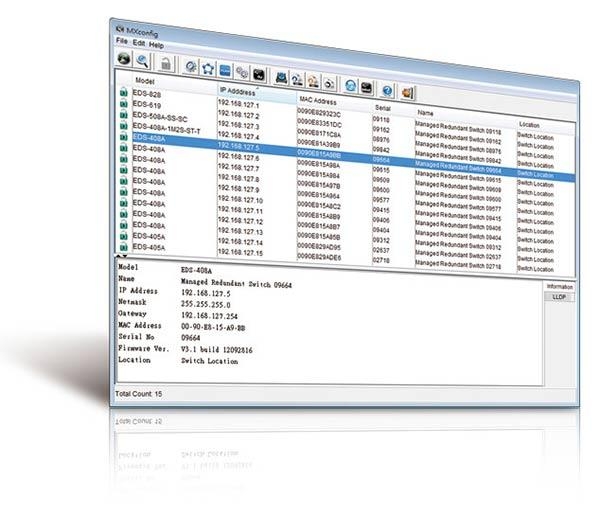The width and height of the screenshot is (600, 517).
Task: Click MAC address 0090E83351DC
Action: click(320, 123)
